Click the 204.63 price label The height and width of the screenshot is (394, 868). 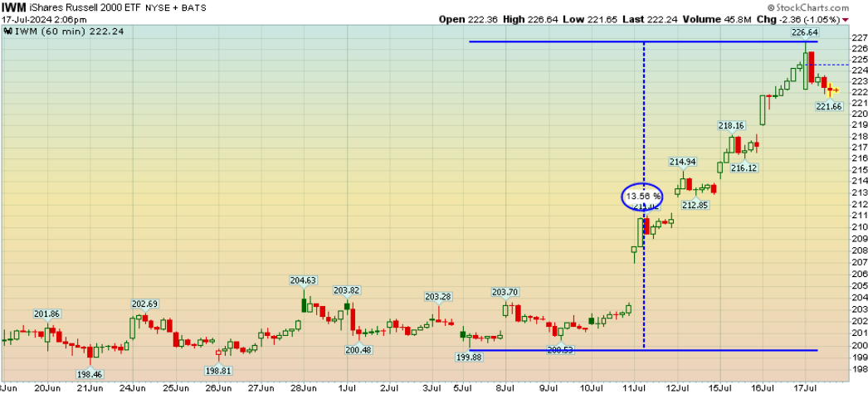coord(303,280)
